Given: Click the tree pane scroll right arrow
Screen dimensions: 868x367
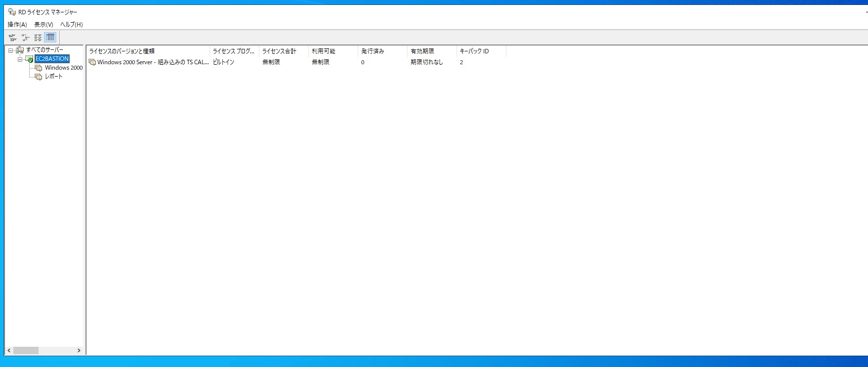Looking at the screenshot, I should tap(79, 350).
